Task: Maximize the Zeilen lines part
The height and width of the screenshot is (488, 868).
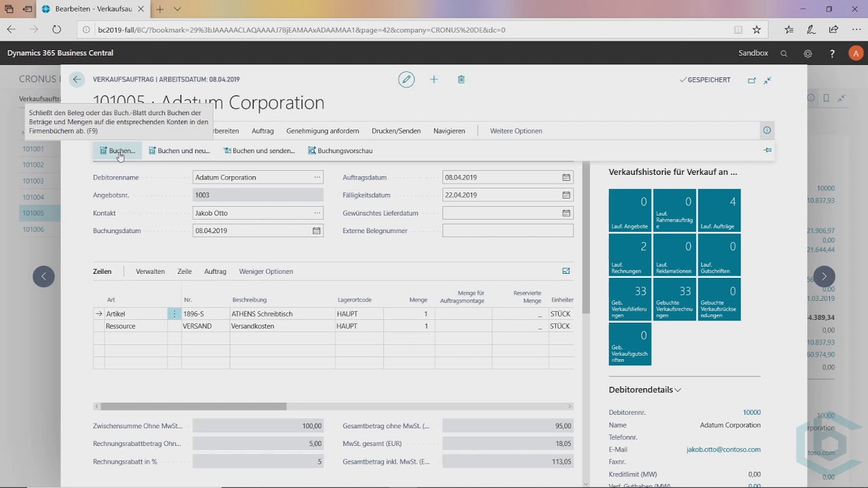Action: (566, 271)
